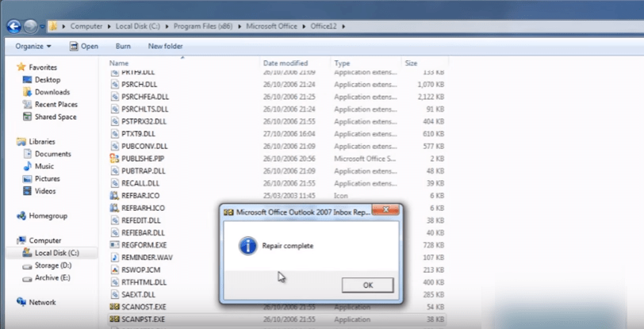Select Archive (E:) drive
The width and height of the screenshot is (644, 329).
[47, 277]
